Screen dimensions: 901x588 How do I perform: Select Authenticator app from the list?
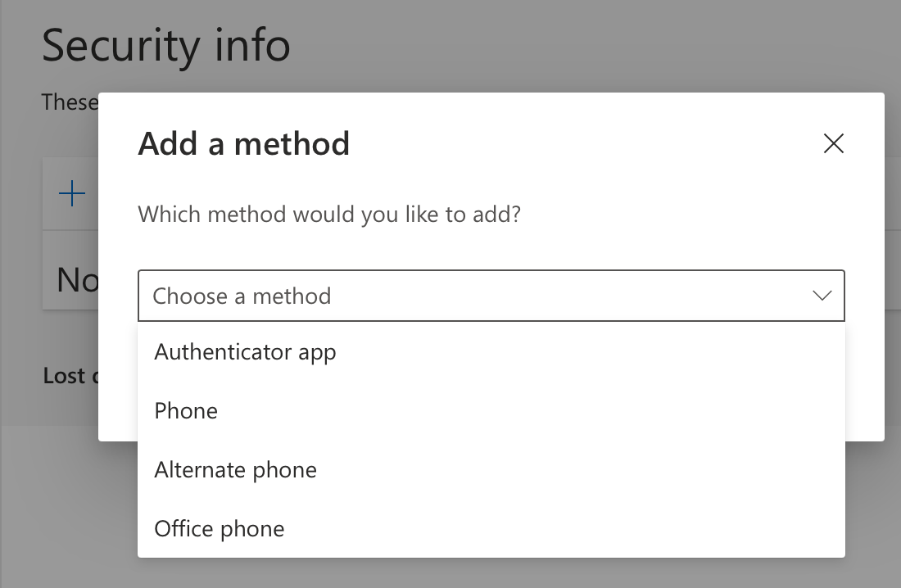(245, 351)
